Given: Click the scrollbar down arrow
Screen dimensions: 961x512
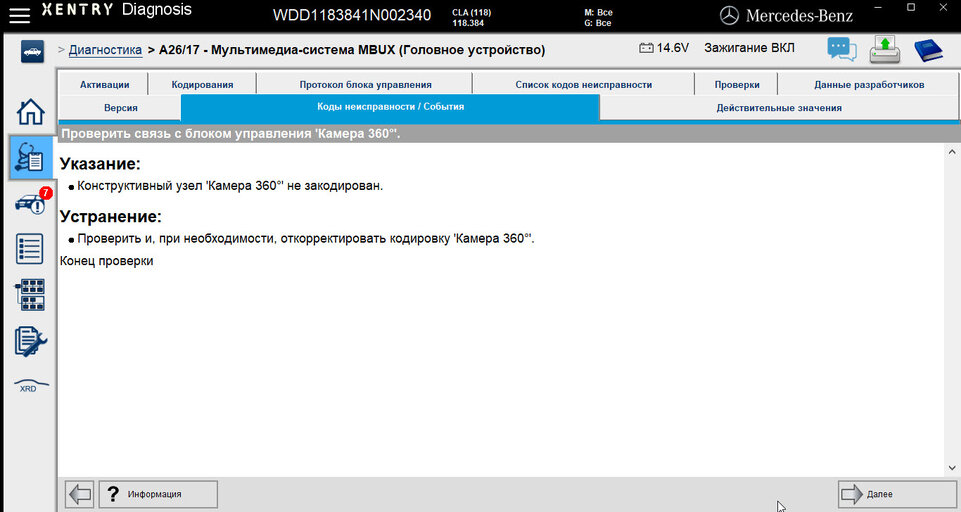Looking at the screenshot, I should pos(952,468).
